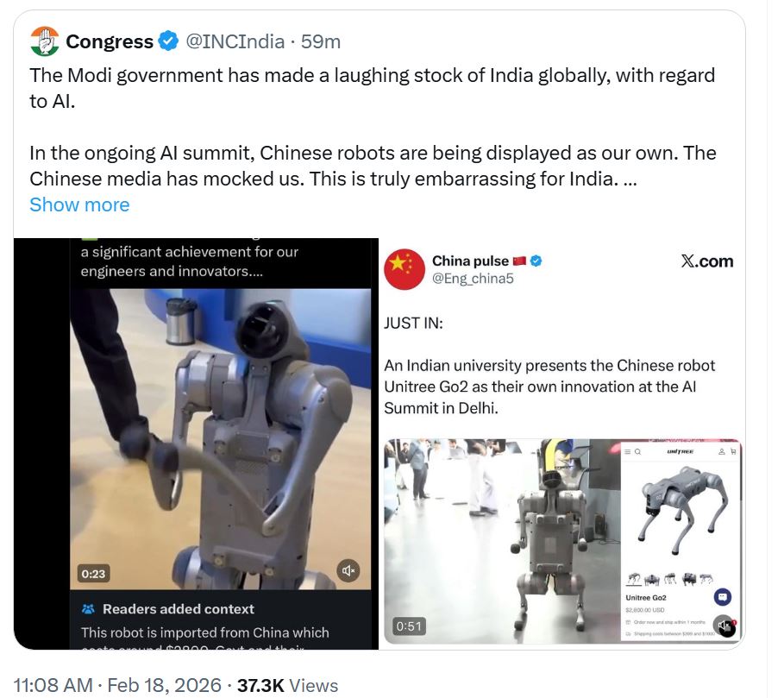Click the Congress profile avatar

45,41
